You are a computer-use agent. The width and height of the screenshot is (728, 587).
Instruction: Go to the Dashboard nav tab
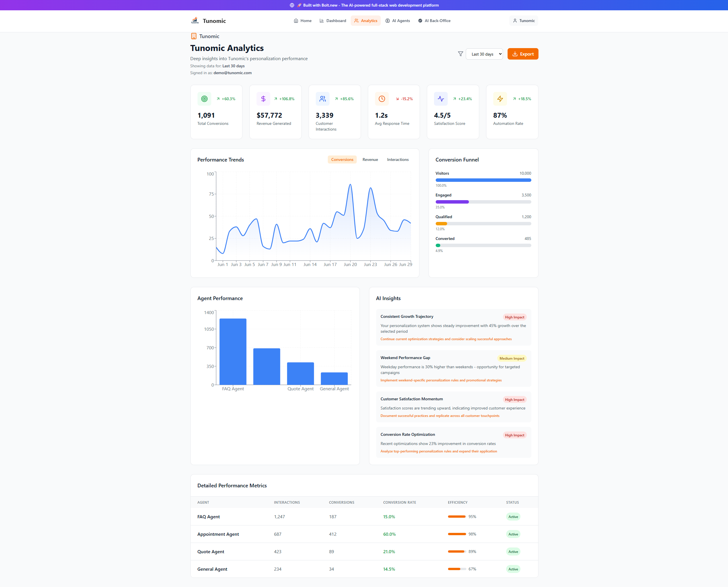(333, 21)
